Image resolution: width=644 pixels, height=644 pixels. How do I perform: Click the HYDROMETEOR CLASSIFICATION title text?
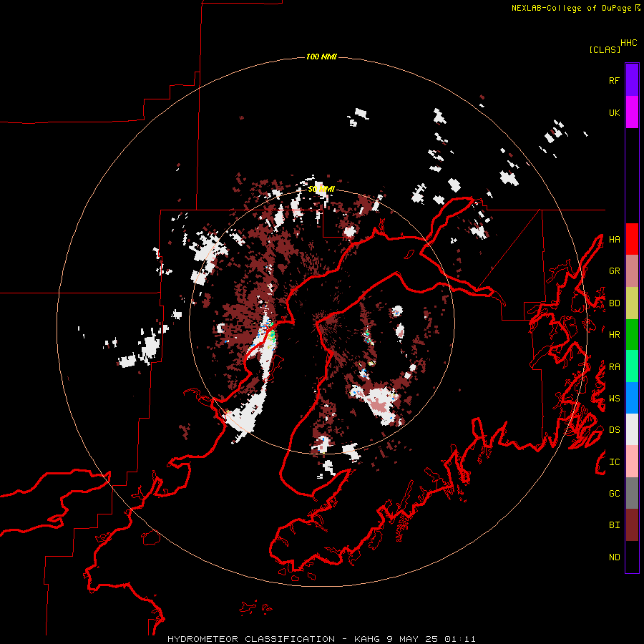(251, 639)
